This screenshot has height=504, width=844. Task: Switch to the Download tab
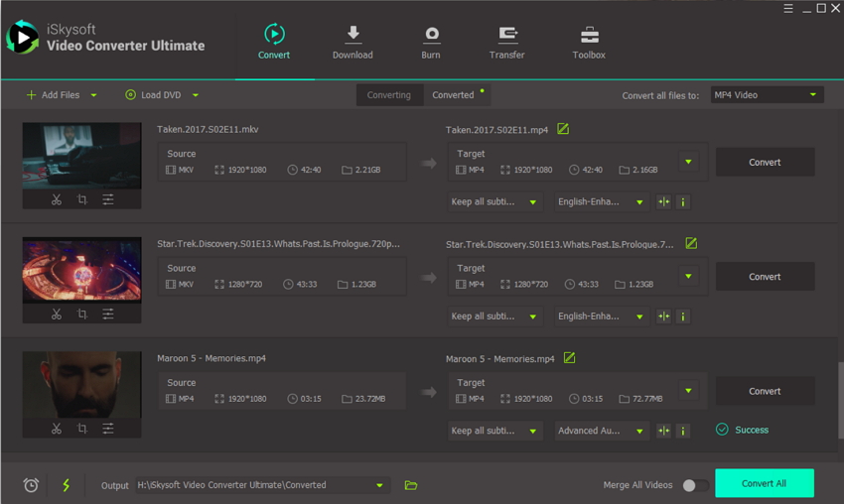(352, 42)
